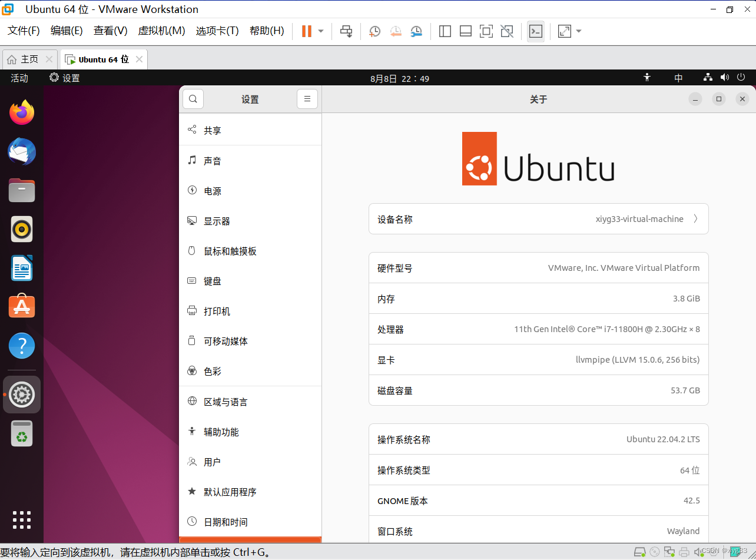Click the network adapter icon in VMware status bar
The image size is (756, 560).
click(x=669, y=552)
